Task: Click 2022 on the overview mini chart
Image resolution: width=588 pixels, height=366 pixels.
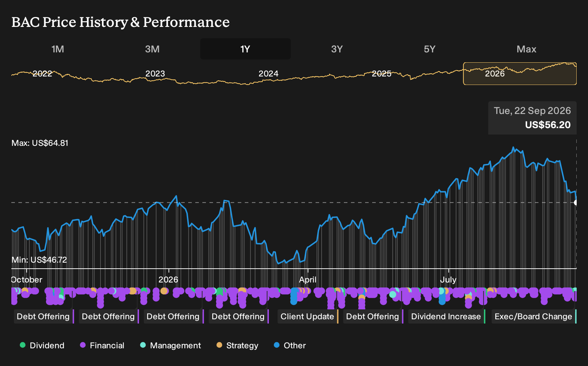Action: click(42, 74)
